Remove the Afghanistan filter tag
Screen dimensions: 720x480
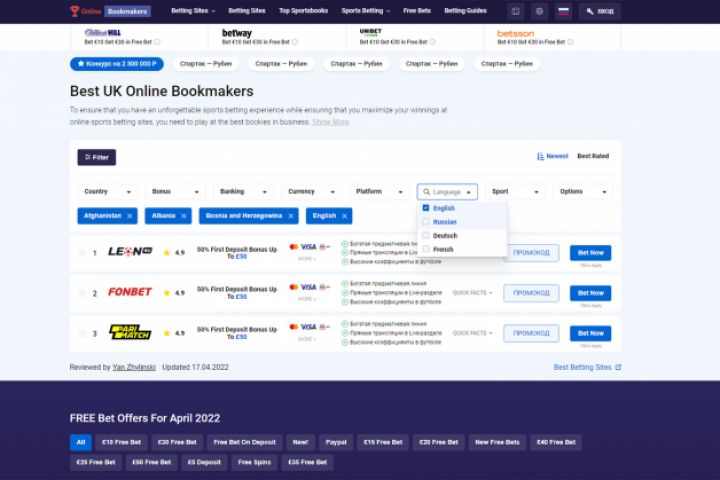(x=129, y=216)
